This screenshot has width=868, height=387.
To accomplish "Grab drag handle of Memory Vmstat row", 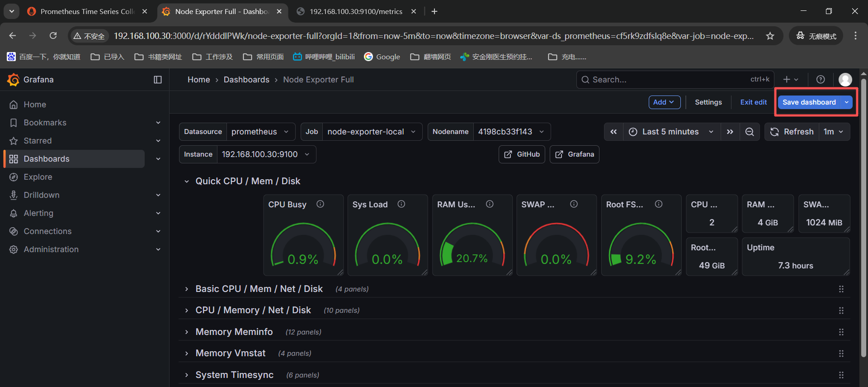I will (x=841, y=354).
